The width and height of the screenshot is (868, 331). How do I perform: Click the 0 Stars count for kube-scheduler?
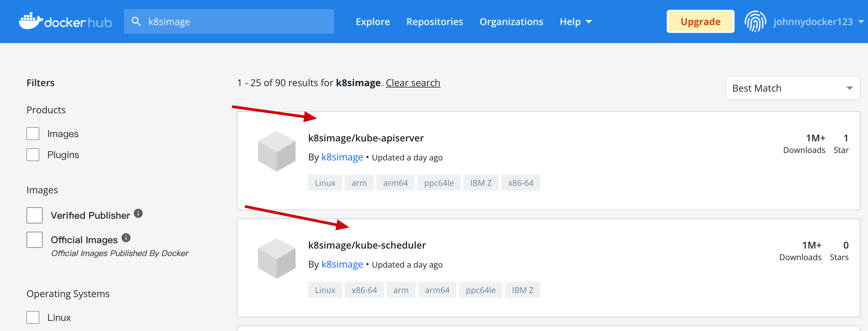coord(839,251)
